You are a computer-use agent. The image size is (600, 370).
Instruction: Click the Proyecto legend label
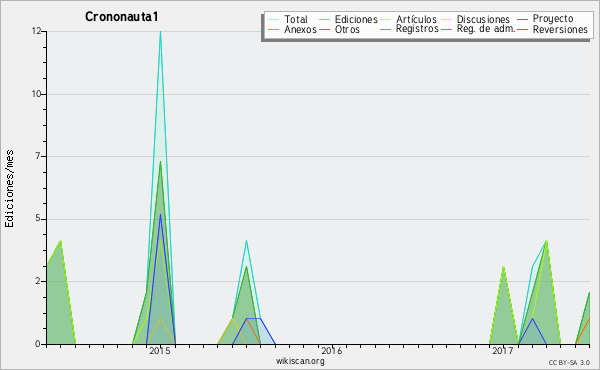coord(553,19)
